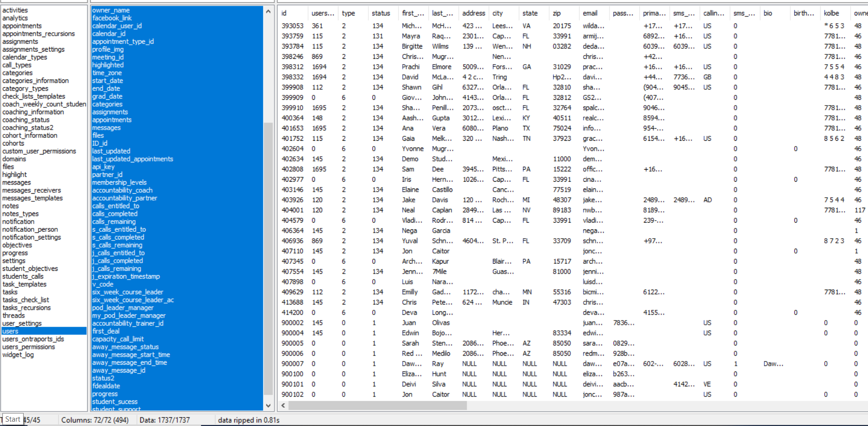Pick the custom_user_permissions table
This screenshot has height=426, width=868.
pyautogui.click(x=39, y=151)
